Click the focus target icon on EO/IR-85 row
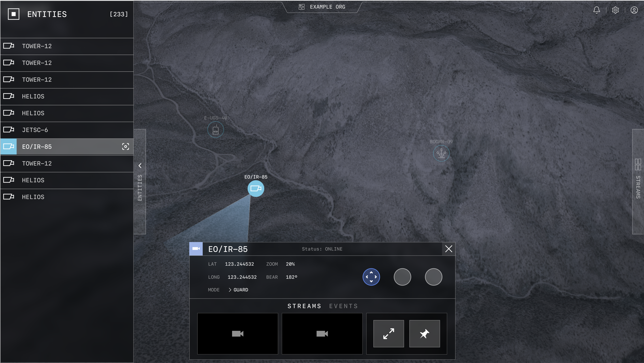Viewport: 644px width, 363px height. point(126,147)
